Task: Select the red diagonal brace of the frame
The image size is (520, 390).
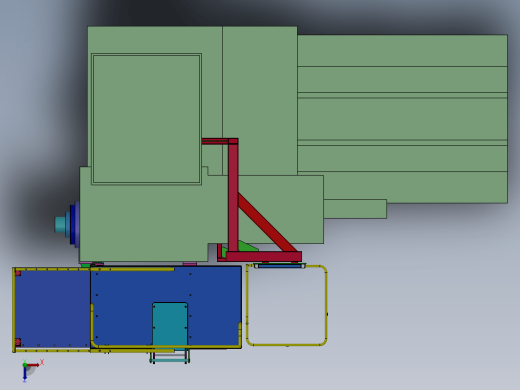Action: [267, 223]
